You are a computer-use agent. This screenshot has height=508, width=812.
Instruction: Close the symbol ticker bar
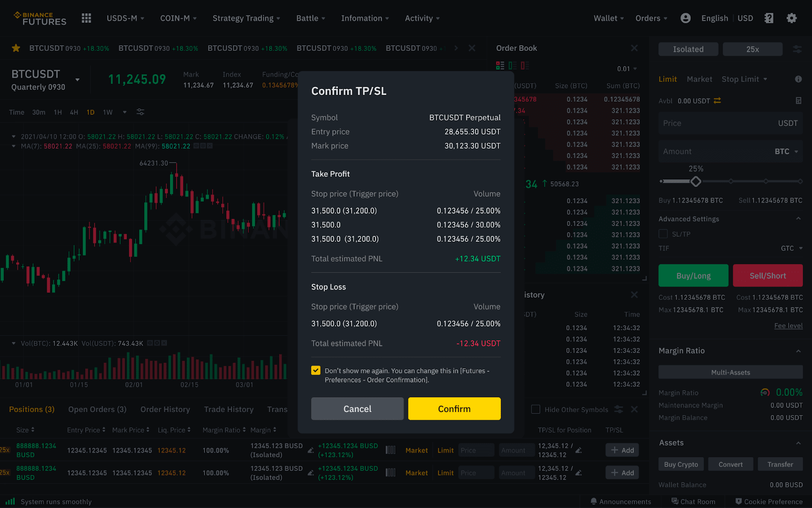coord(472,48)
